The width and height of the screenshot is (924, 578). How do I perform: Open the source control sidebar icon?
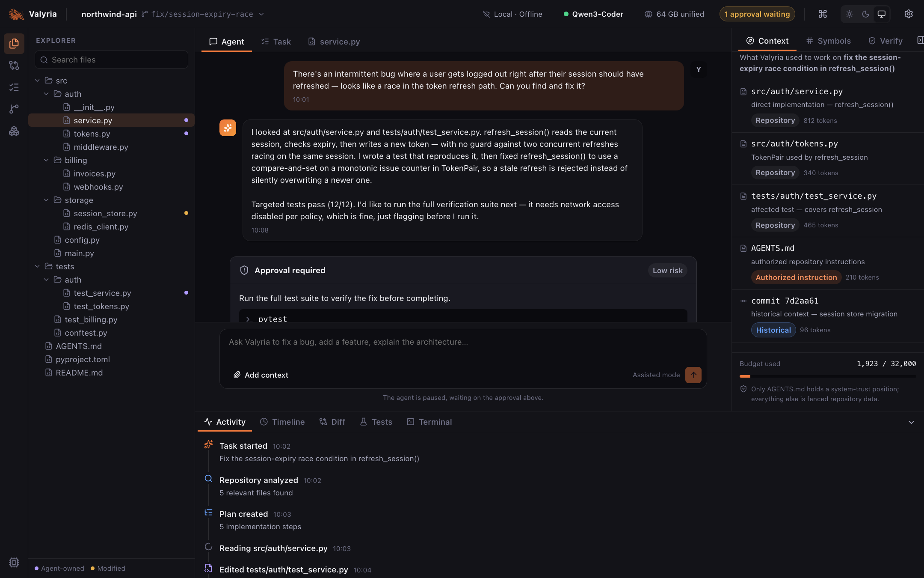click(x=14, y=66)
